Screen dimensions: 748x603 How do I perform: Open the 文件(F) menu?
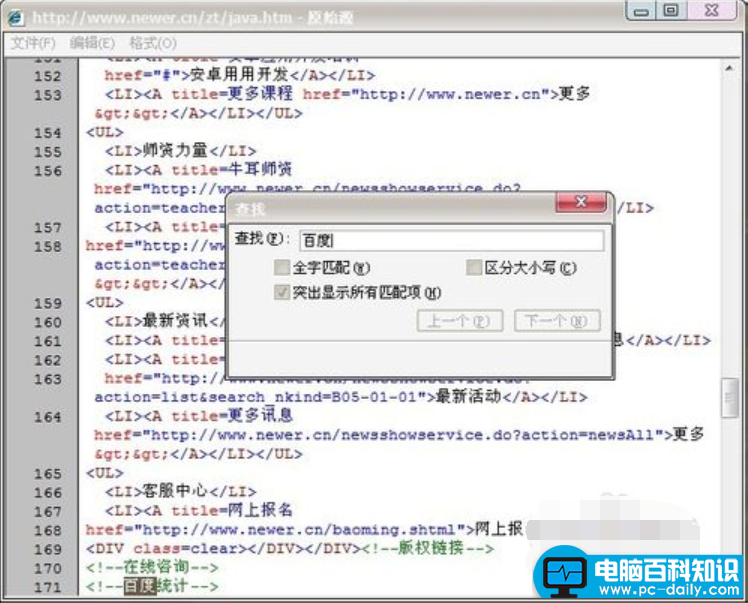[x=33, y=43]
